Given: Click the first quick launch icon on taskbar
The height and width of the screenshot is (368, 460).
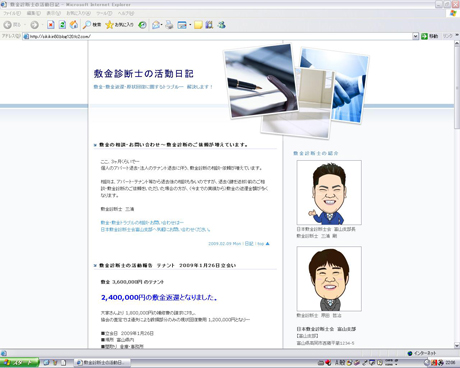Looking at the screenshot, I should pyautogui.click(x=46, y=362).
